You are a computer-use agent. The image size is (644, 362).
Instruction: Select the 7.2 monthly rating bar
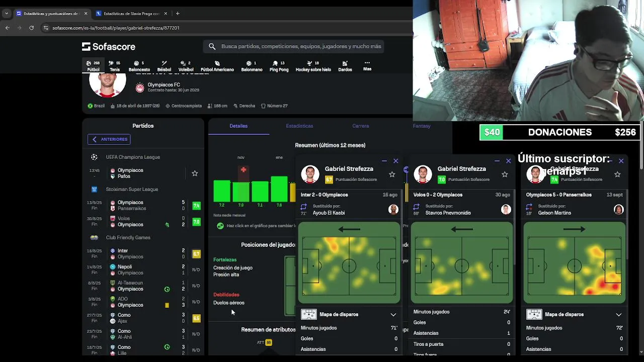click(222, 191)
